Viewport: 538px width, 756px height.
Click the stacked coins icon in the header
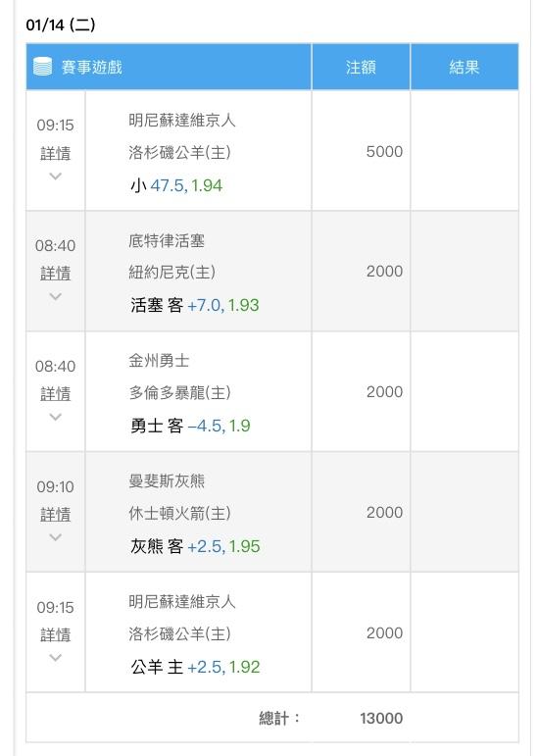point(42,67)
